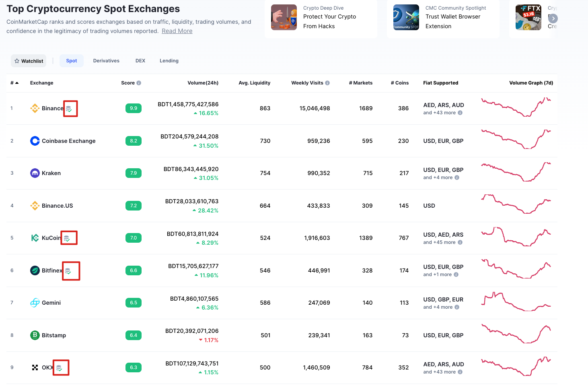
Task: Click the Bitfinex logo icon
Action: [x=35, y=270]
